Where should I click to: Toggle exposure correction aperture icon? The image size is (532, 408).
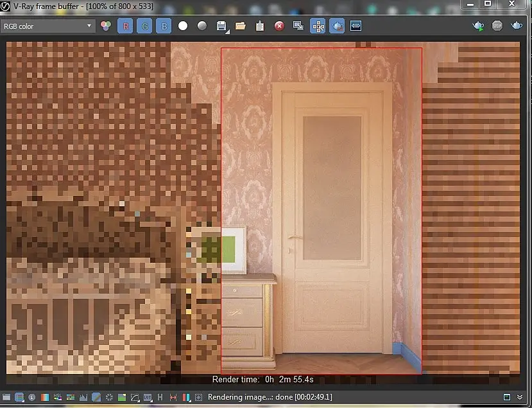pos(109,397)
